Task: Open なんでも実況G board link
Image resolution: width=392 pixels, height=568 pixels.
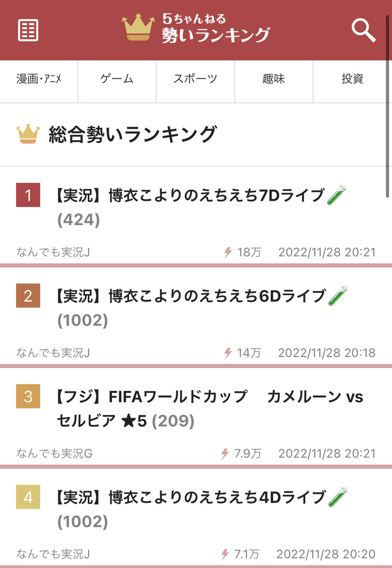Action: tap(54, 453)
